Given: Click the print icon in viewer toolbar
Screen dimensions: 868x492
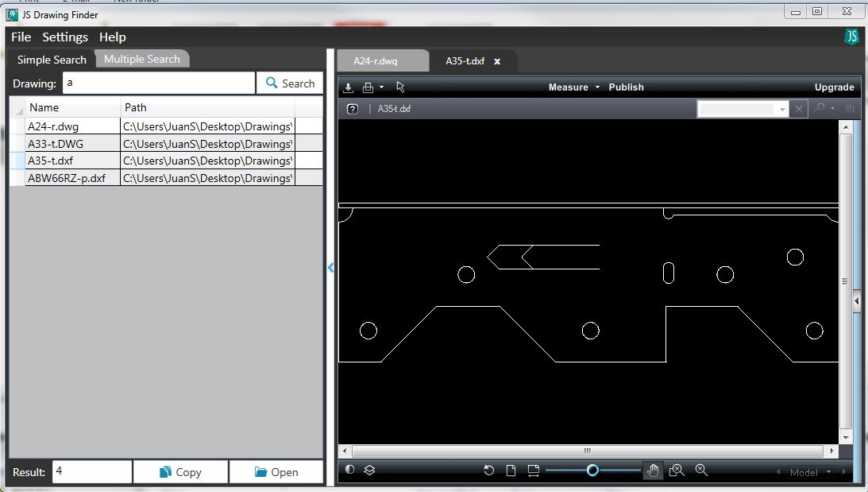Looking at the screenshot, I should click(368, 87).
